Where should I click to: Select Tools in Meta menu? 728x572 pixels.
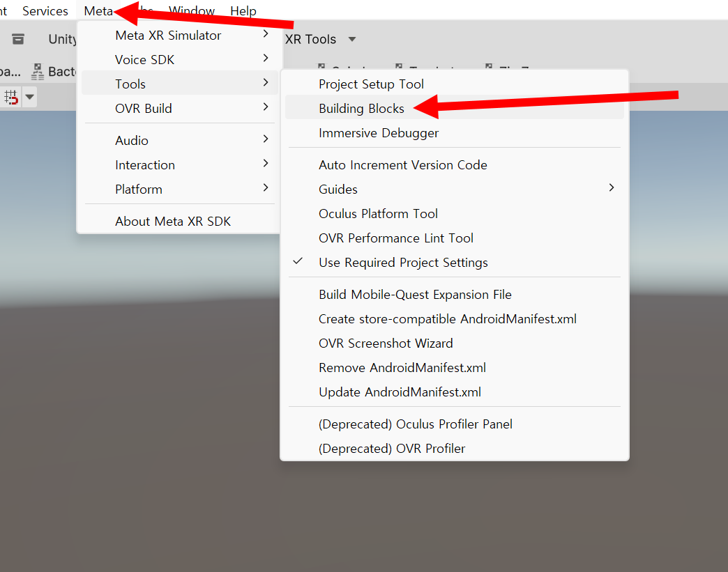click(180, 84)
